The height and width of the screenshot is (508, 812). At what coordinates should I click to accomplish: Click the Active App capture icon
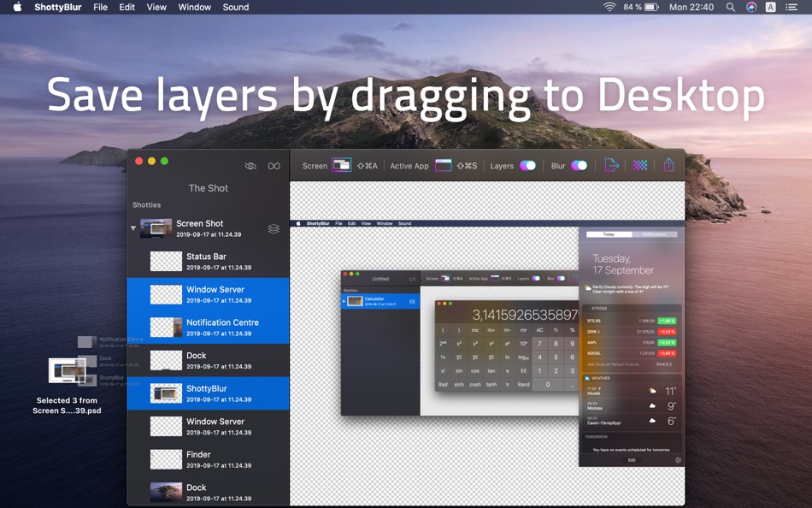point(444,165)
